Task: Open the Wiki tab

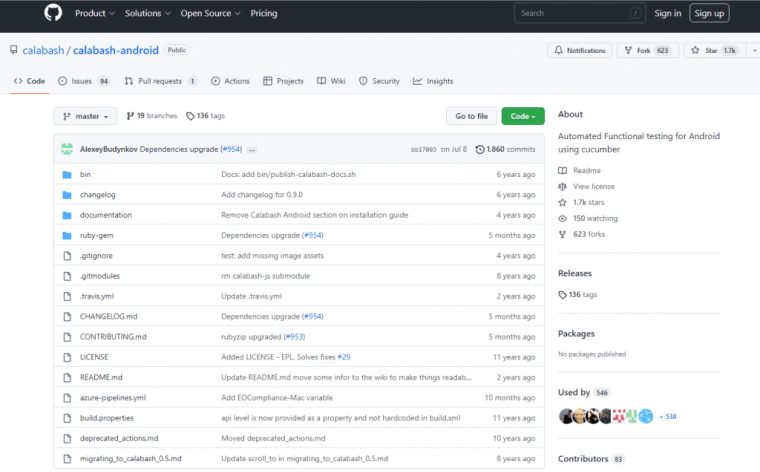Action: click(x=331, y=81)
